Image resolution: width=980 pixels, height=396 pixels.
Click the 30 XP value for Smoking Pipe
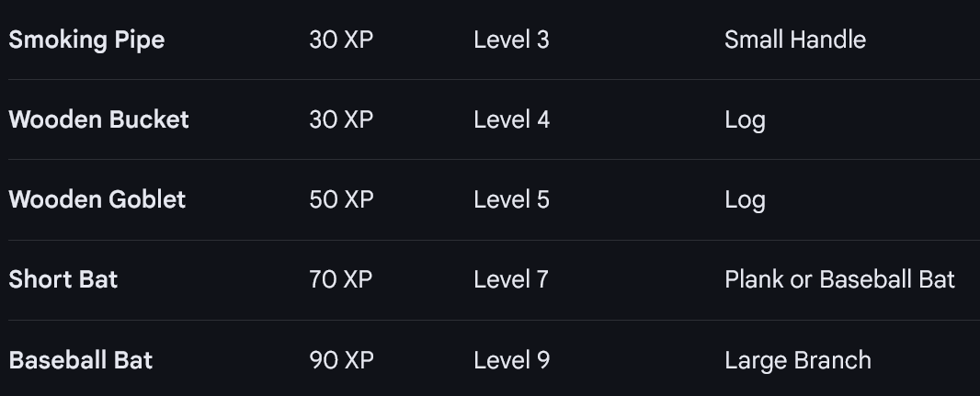click(x=341, y=40)
